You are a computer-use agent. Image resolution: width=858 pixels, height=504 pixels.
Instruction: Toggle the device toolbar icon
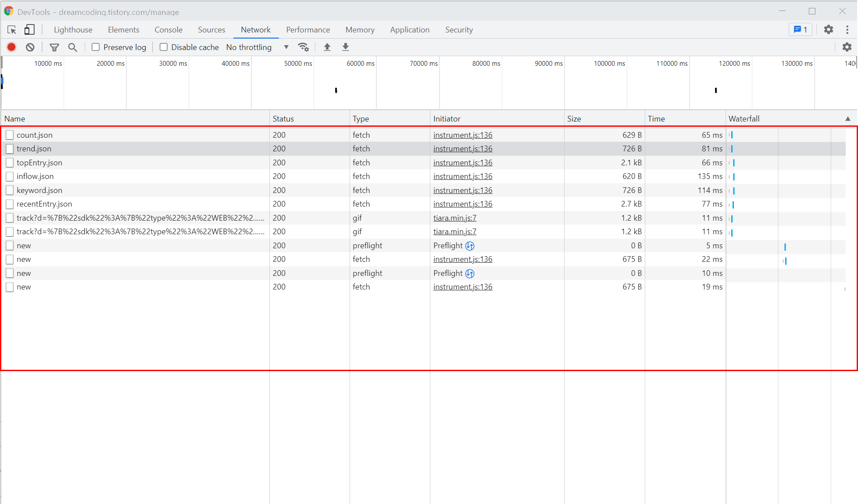point(29,30)
